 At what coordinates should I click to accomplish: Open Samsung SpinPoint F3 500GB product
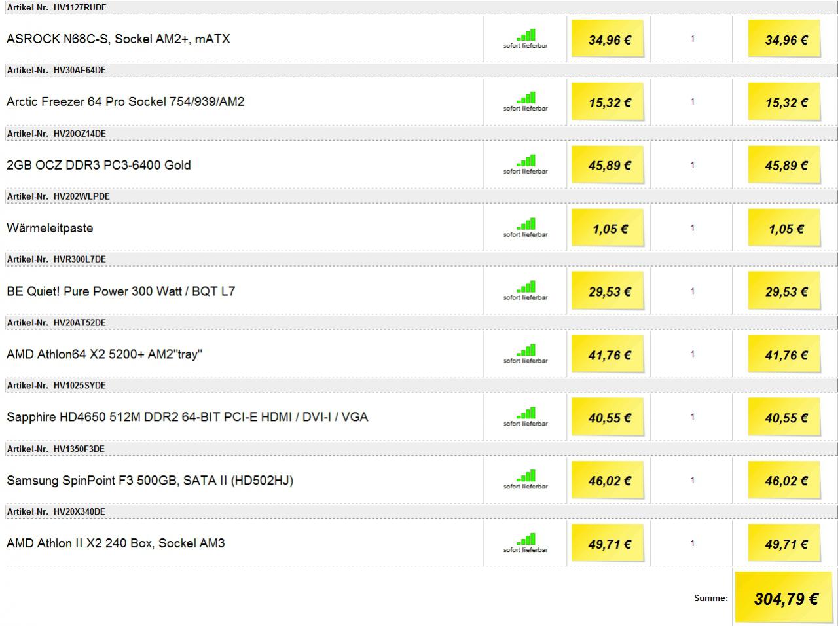click(x=150, y=481)
